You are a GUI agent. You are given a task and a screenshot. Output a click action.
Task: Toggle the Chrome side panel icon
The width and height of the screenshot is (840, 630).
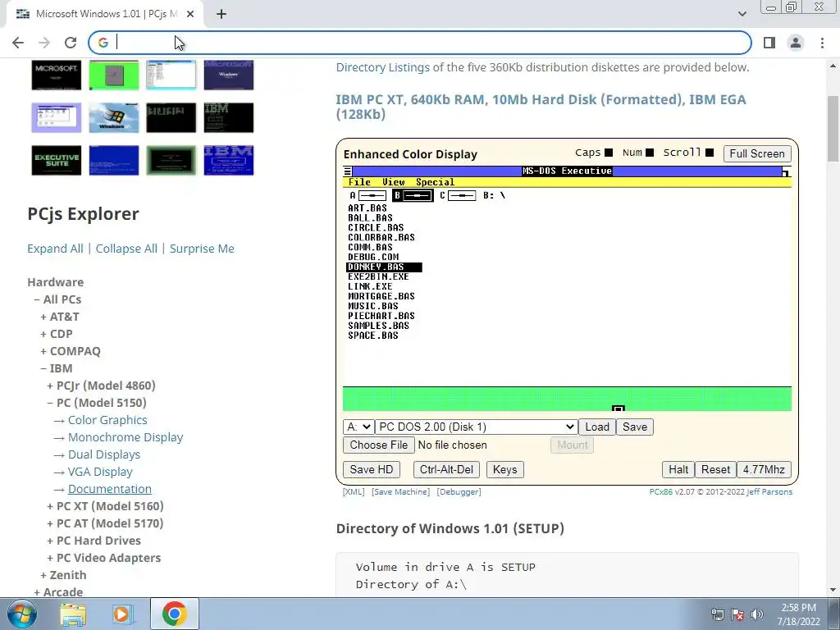coord(769,43)
